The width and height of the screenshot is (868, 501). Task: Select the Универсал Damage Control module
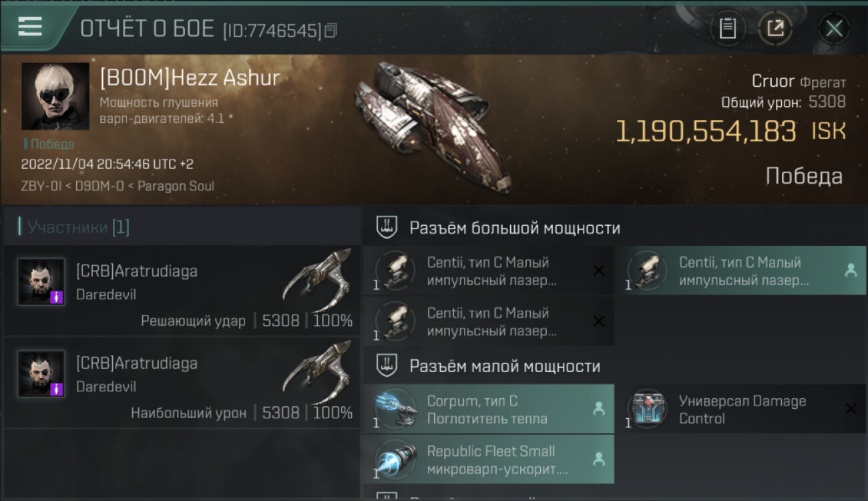click(x=740, y=409)
